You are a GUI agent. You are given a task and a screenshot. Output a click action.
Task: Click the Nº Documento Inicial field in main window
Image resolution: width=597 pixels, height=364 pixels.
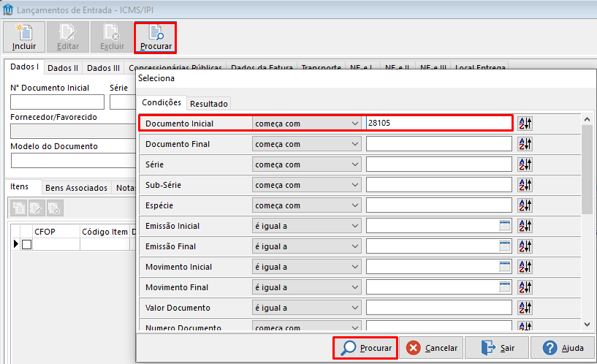[57, 102]
